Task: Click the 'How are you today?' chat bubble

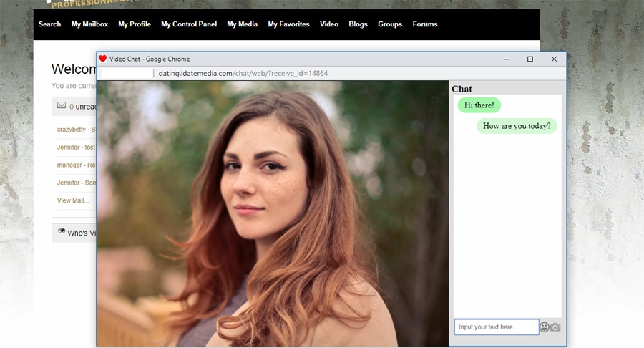Action: 517,126
